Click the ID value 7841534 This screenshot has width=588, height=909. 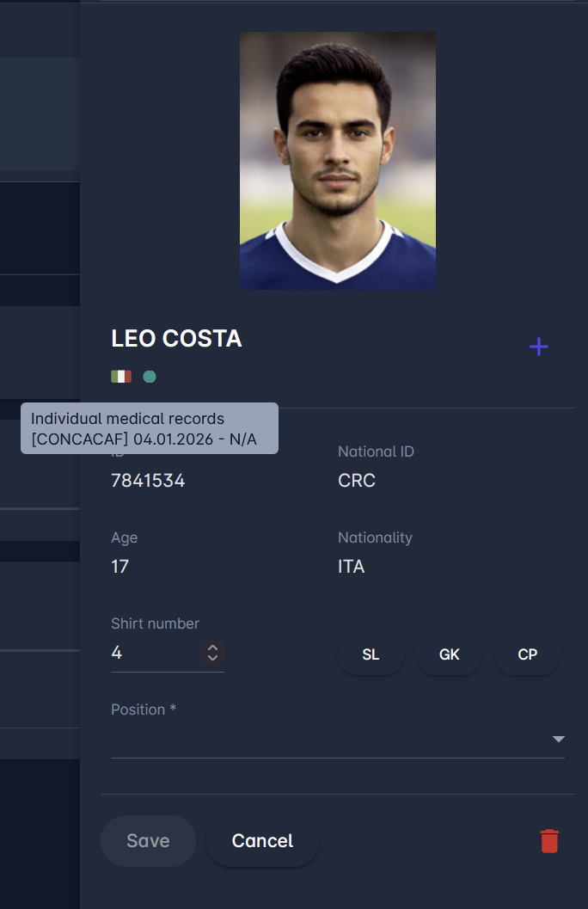pyautogui.click(x=148, y=481)
